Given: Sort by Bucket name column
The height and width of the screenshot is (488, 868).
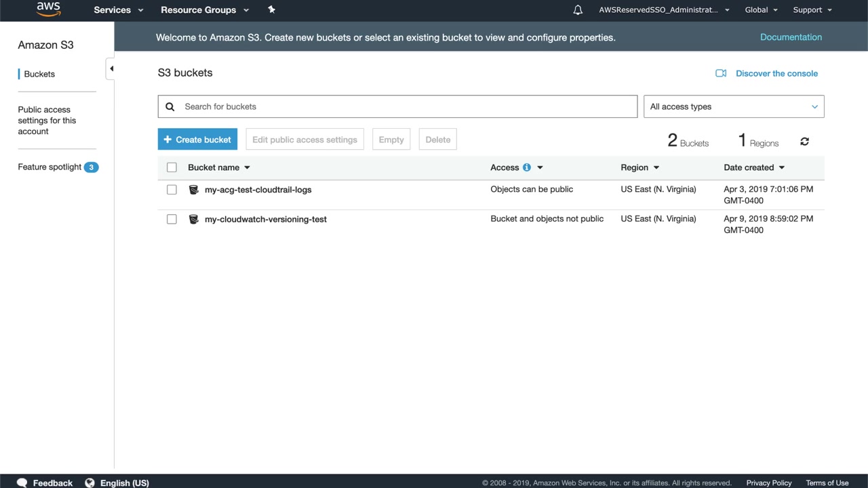Looking at the screenshot, I should (x=219, y=167).
